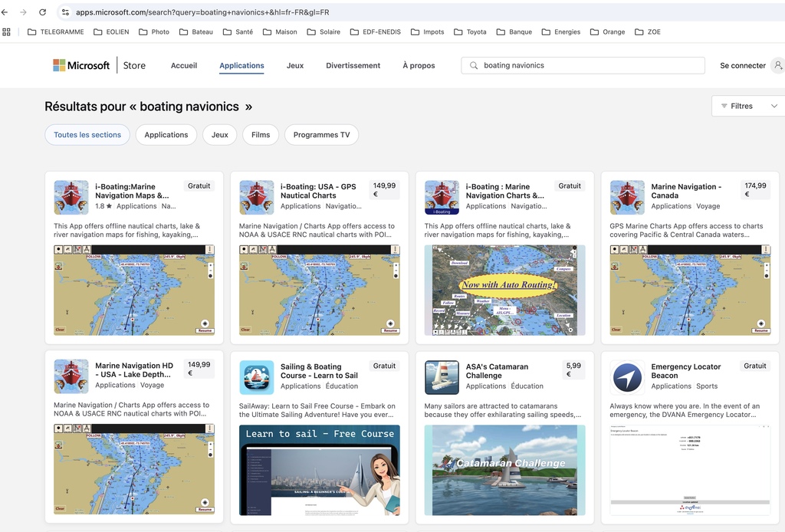
Task: Open ASA's Catamaran Challenge title link
Action: [x=497, y=371]
